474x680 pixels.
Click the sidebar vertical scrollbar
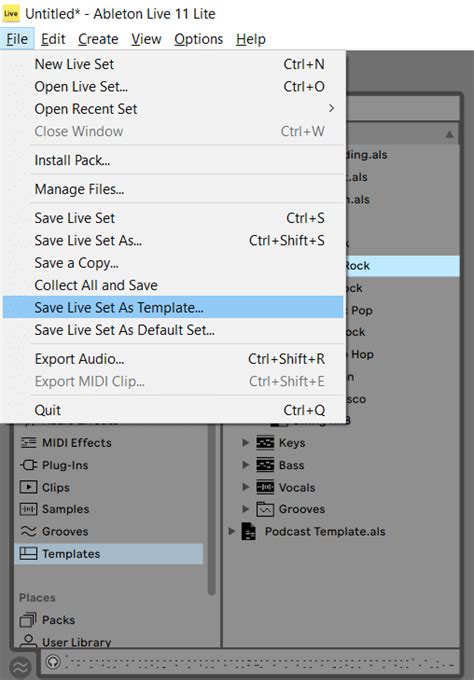click(212, 512)
